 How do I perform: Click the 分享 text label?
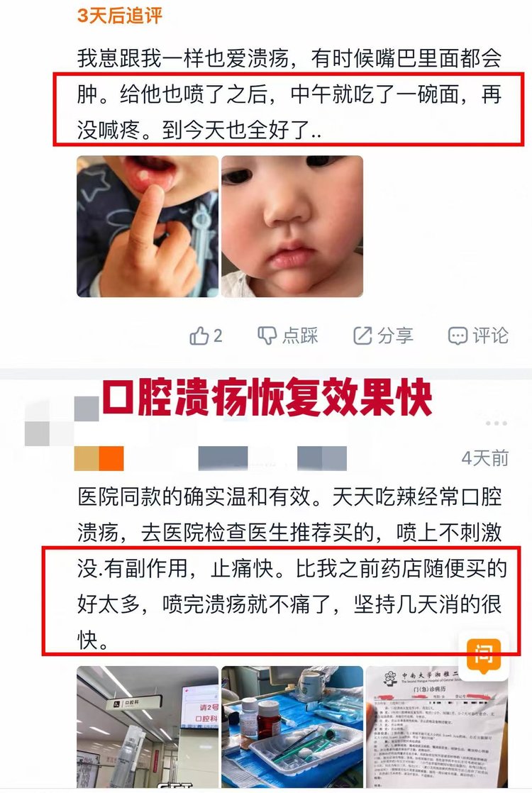click(396, 335)
